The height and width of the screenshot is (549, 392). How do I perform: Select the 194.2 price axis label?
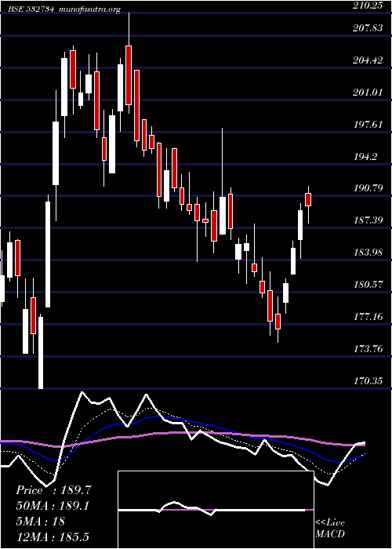(x=365, y=157)
